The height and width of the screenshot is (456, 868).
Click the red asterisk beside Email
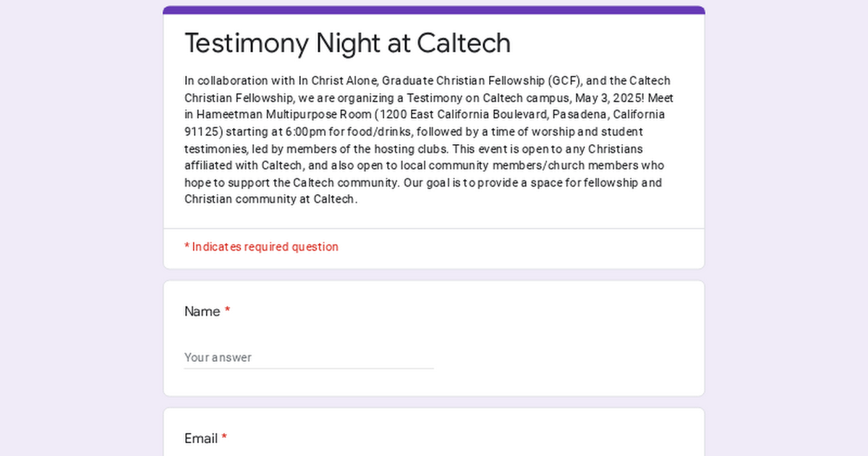pos(224,438)
